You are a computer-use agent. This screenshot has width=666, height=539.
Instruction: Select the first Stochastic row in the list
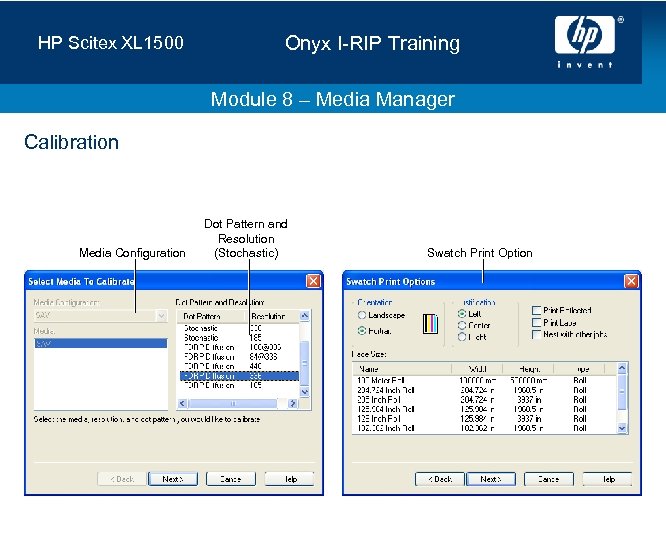238,328
